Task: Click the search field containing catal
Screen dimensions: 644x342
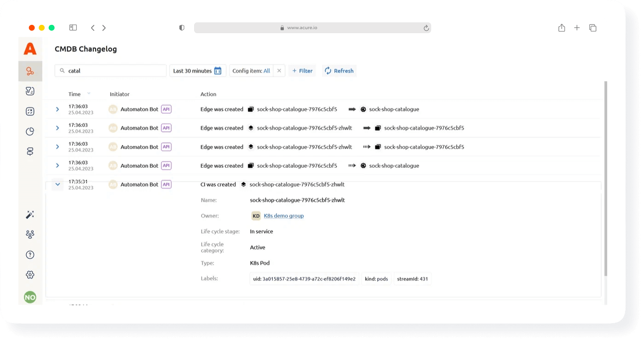Action: point(110,71)
